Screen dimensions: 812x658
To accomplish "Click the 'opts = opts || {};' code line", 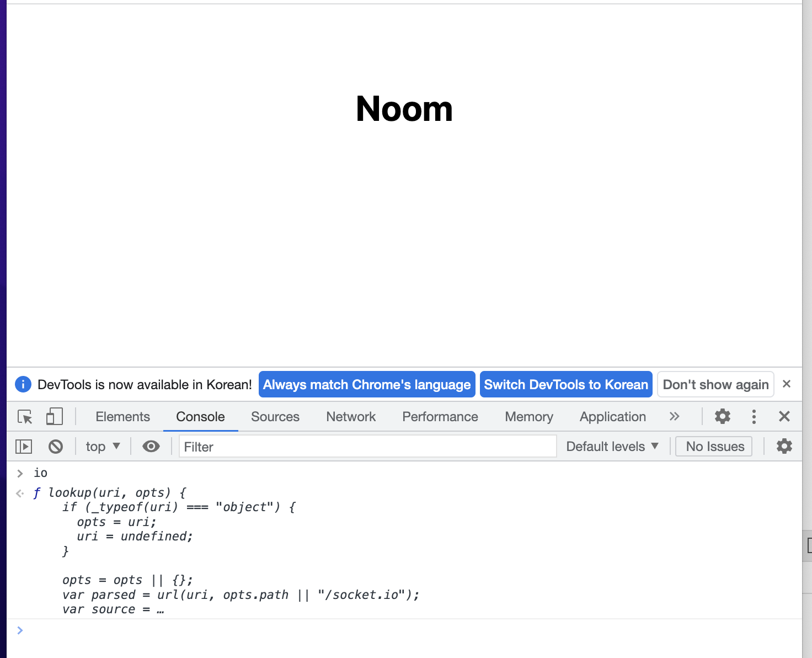I will coord(128,580).
